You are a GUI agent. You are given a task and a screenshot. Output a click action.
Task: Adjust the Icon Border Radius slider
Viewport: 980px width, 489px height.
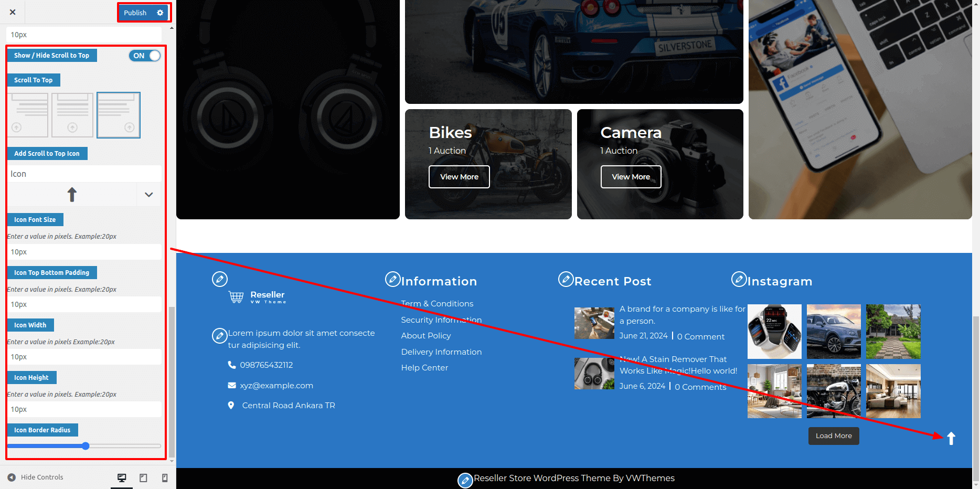point(86,446)
